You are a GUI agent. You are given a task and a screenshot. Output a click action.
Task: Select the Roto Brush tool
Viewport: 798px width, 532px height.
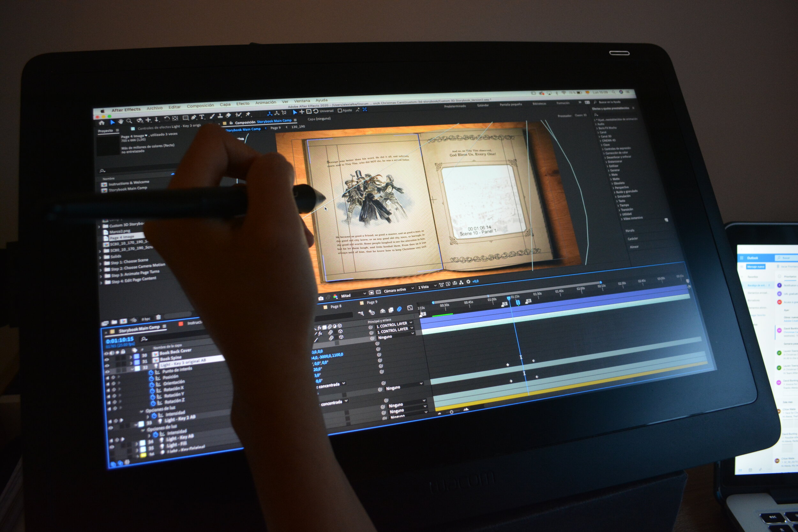click(x=238, y=115)
